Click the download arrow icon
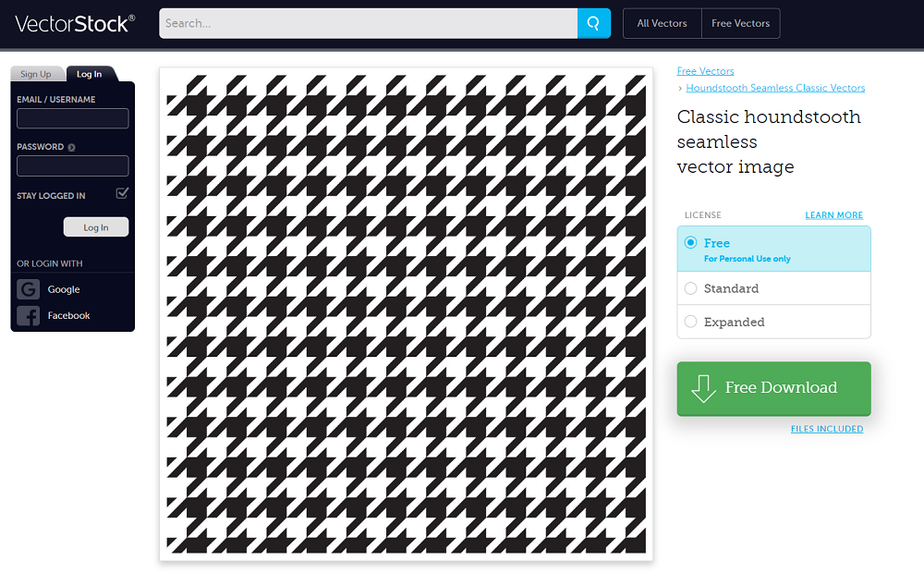The height and width of the screenshot is (573, 924). coord(703,388)
